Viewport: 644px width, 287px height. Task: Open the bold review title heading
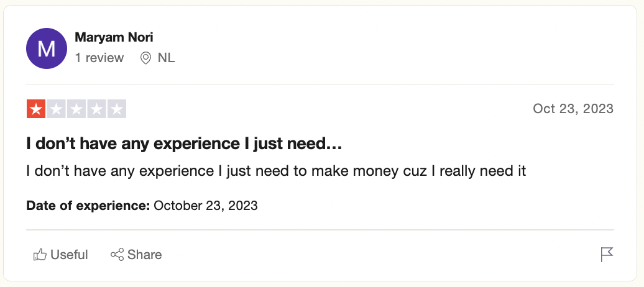pos(184,144)
